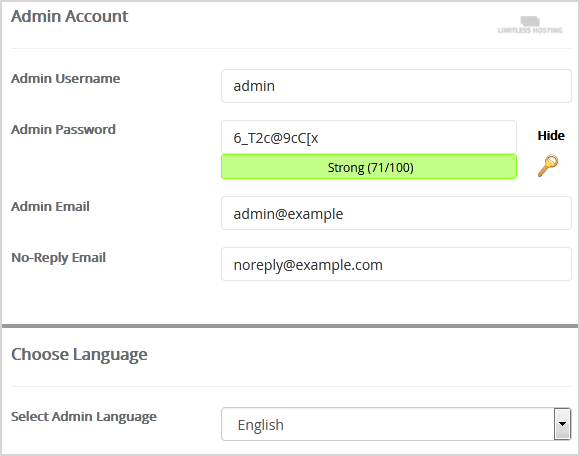Click the Admin Username label
The width and height of the screenshot is (580, 456).
click(65, 78)
